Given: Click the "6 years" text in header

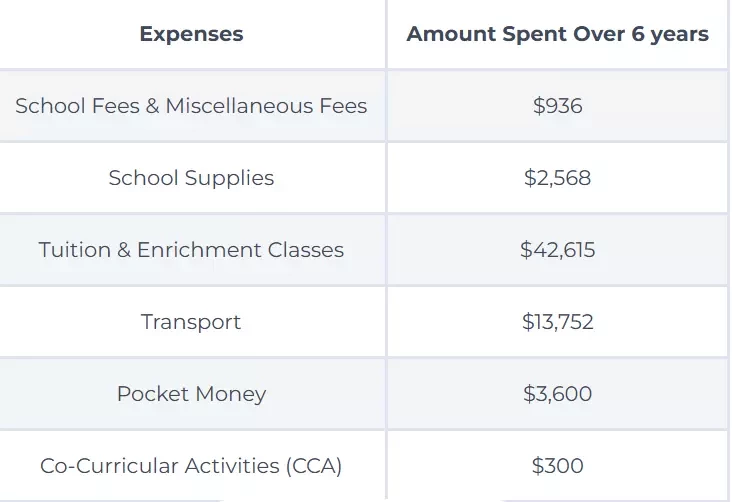Looking at the screenshot, I should point(670,35).
